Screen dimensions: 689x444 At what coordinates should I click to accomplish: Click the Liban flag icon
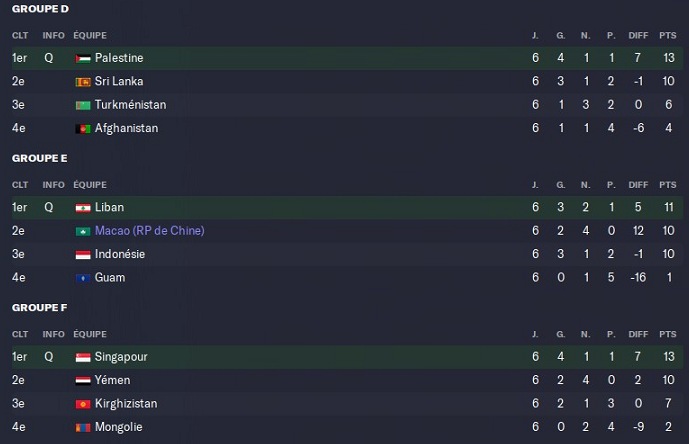pos(83,207)
